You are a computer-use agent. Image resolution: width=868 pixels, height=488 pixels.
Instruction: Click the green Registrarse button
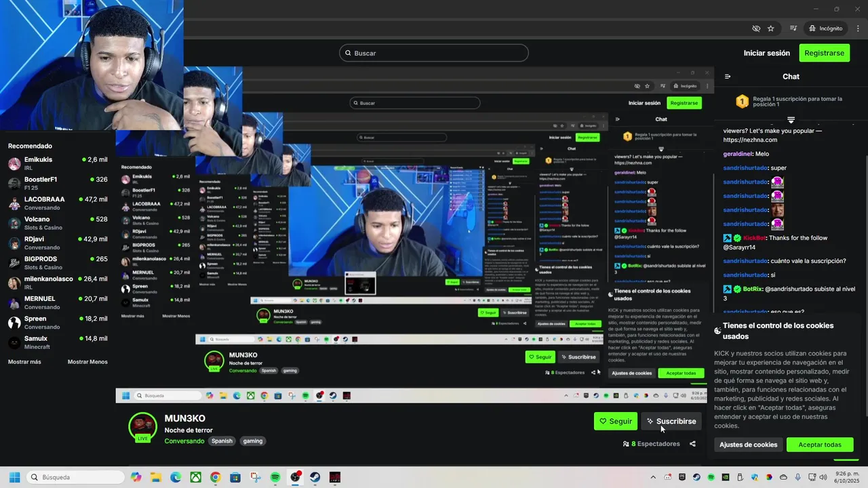(825, 53)
